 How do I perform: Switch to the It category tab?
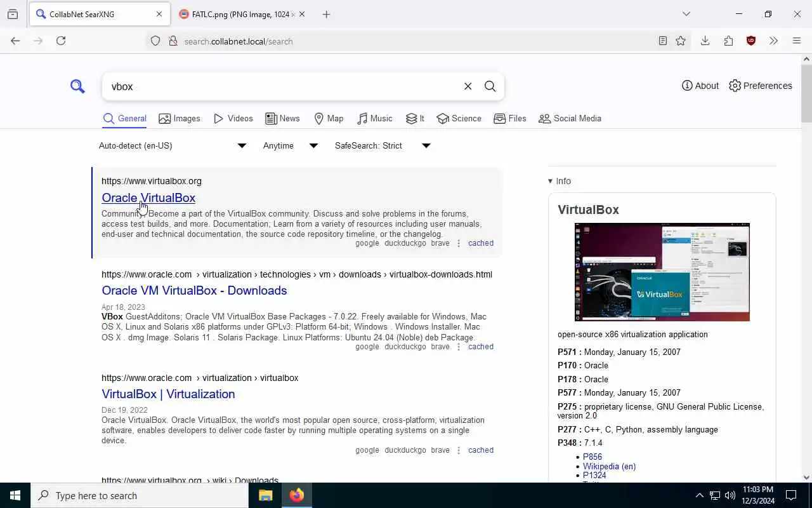click(415, 119)
